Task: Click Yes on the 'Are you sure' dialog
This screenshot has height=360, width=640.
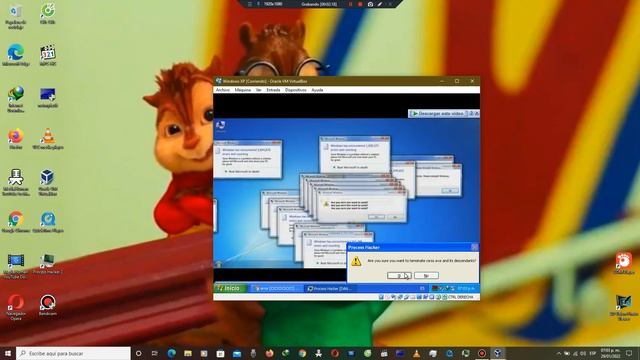Action: pos(376,217)
